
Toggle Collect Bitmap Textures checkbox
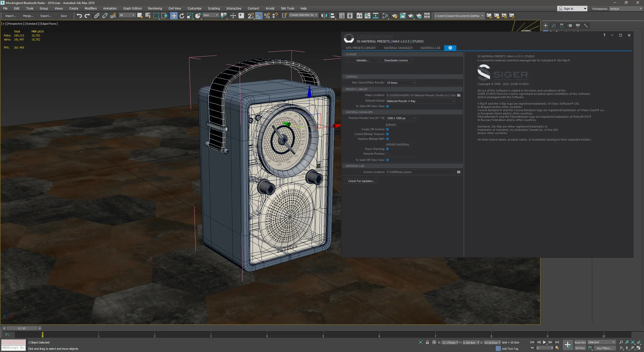click(x=387, y=134)
